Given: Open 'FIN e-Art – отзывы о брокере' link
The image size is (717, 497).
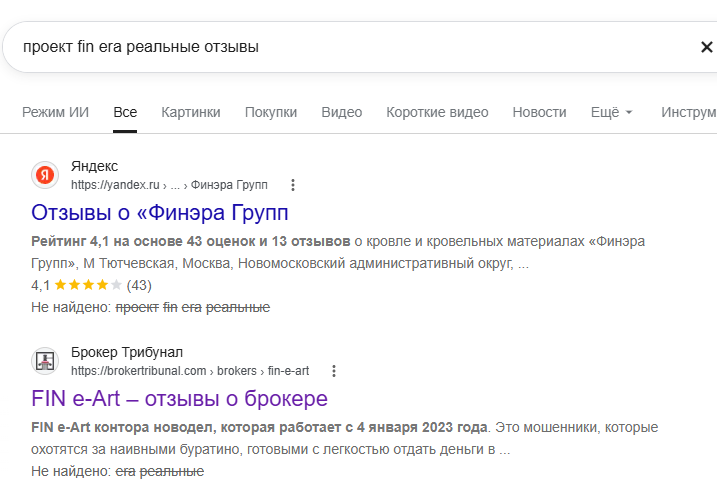Looking at the screenshot, I should pyautogui.click(x=179, y=399).
